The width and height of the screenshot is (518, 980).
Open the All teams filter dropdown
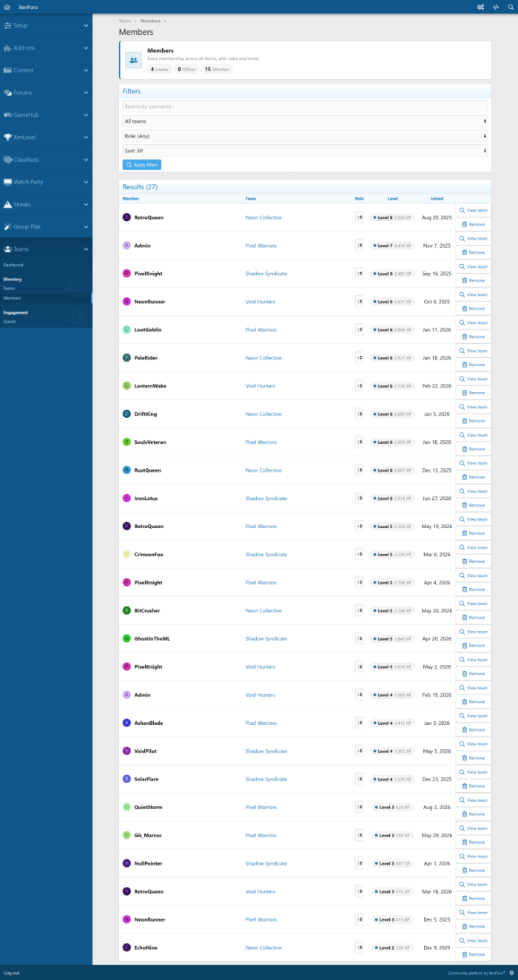pyautogui.click(x=305, y=121)
